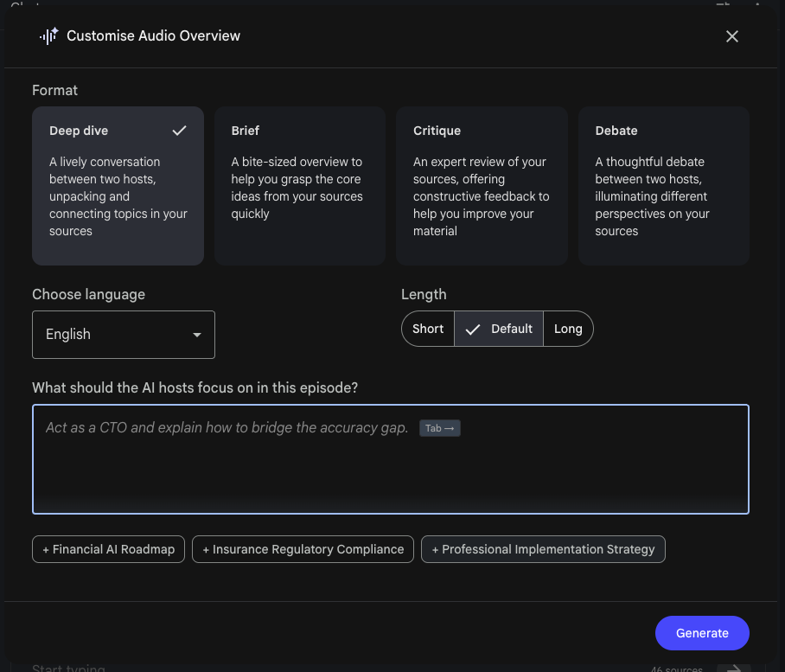The width and height of the screenshot is (785, 672).
Task: Select the Deep dive format card
Action: pyautogui.click(x=118, y=186)
